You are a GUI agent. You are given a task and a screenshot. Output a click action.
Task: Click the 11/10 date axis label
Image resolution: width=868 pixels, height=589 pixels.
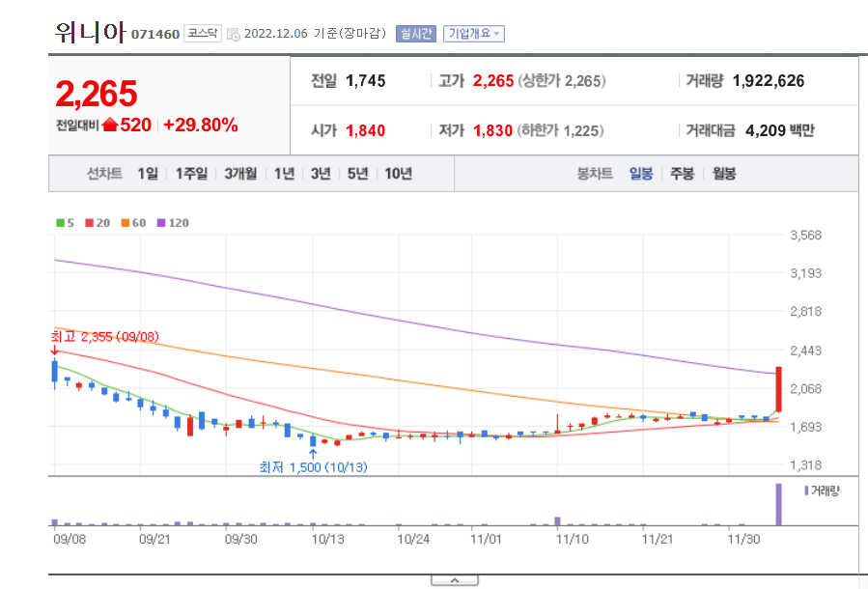click(572, 539)
